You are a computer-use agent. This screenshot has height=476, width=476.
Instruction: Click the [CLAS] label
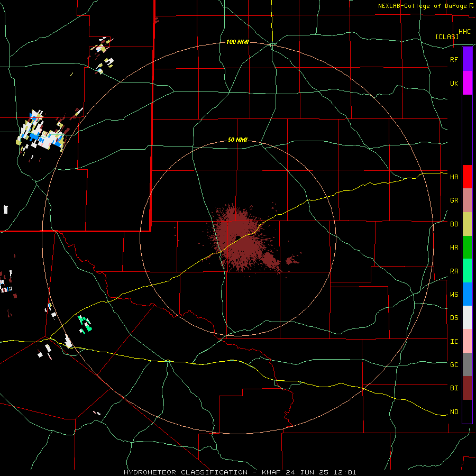tap(447, 36)
